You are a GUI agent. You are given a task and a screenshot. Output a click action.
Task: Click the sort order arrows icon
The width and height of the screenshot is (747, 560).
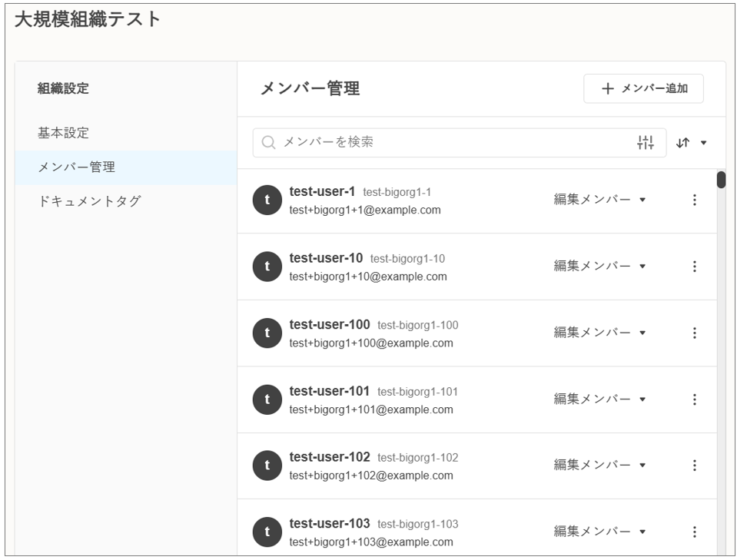pyautogui.click(x=683, y=143)
